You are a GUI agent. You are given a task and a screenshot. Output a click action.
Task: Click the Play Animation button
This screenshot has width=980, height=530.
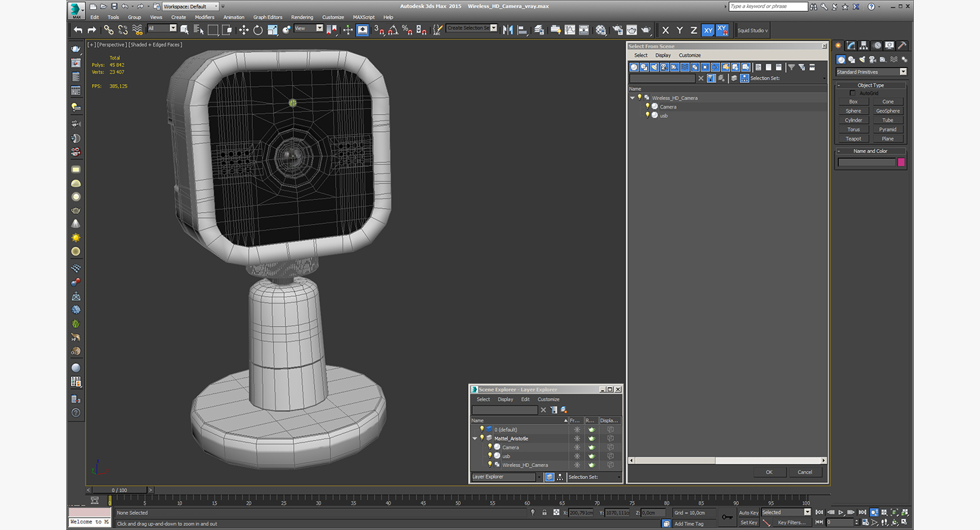[x=840, y=512]
